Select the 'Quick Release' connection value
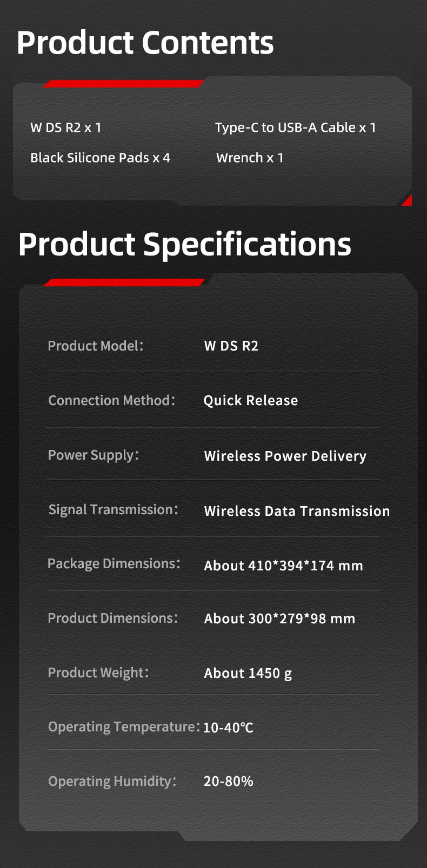Image resolution: width=427 pixels, height=868 pixels. click(x=251, y=400)
